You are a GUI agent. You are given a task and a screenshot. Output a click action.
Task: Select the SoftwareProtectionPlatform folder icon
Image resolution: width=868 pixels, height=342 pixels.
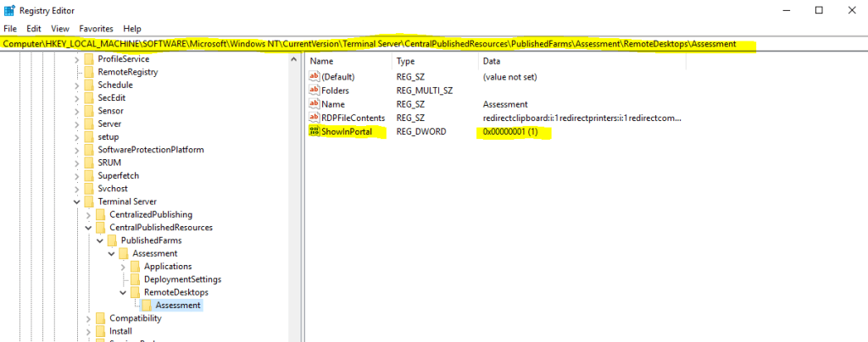click(88, 150)
